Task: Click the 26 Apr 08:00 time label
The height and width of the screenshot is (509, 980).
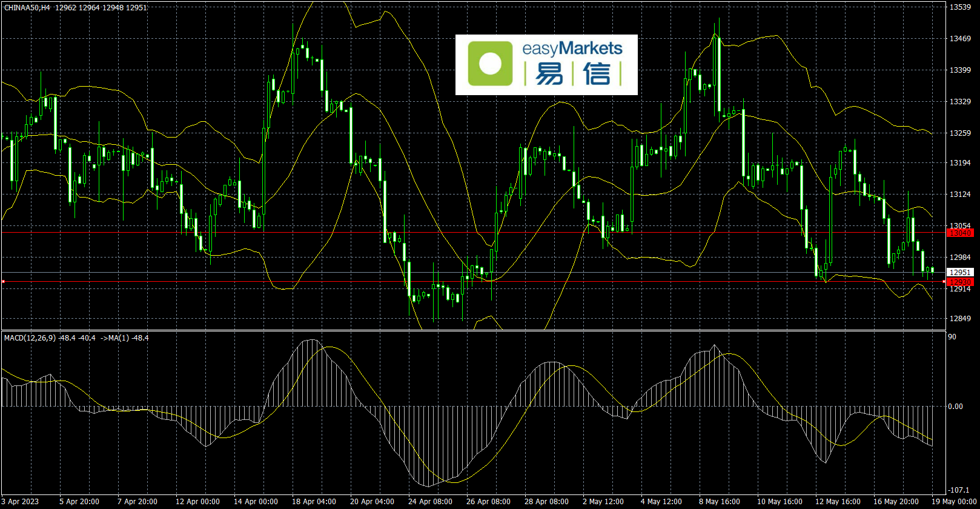Action: [x=488, y=502]
